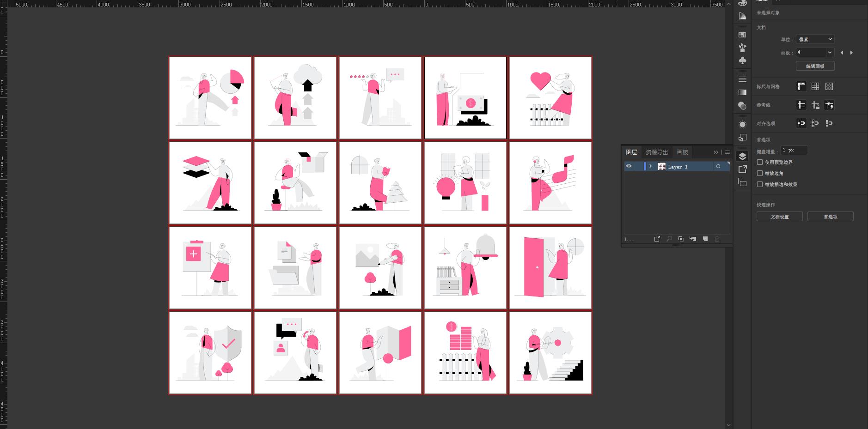Click the Layer 1 thumbnail

click(x=661, y=166)
